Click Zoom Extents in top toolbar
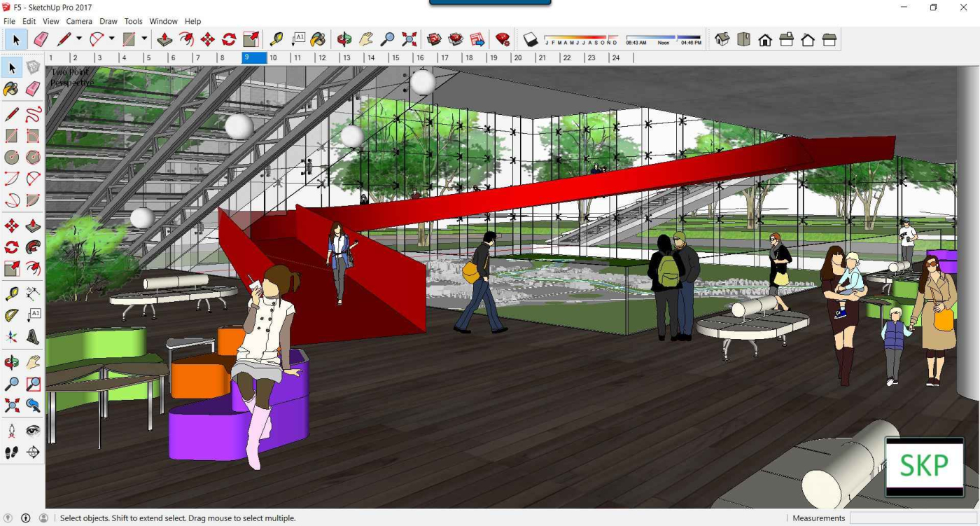This screenshot has width=980, height=526. 409,39
